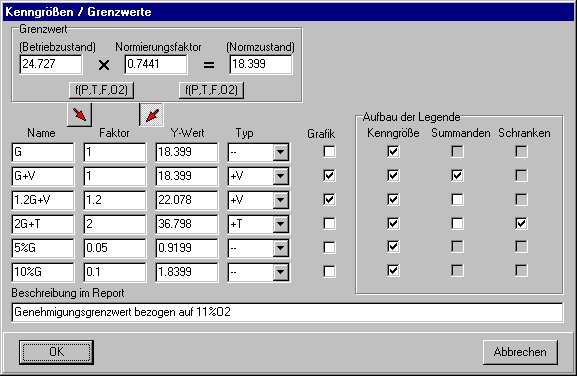Confirm with the OK button
The height and width of the screenshot is (376, 577).
click(56, 352)
